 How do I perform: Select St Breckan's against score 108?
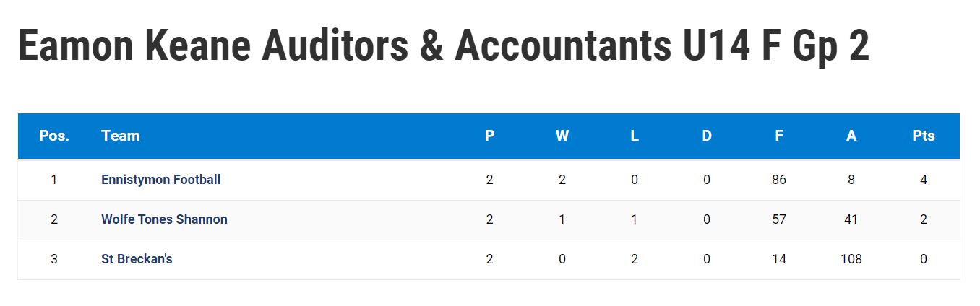click(851, 259)
